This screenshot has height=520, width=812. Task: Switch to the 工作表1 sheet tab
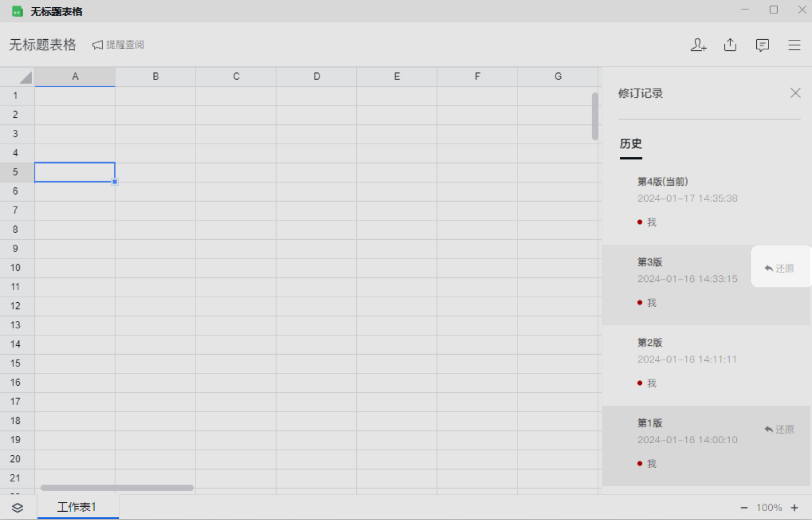pyautogui.click(x=77, y=507)
